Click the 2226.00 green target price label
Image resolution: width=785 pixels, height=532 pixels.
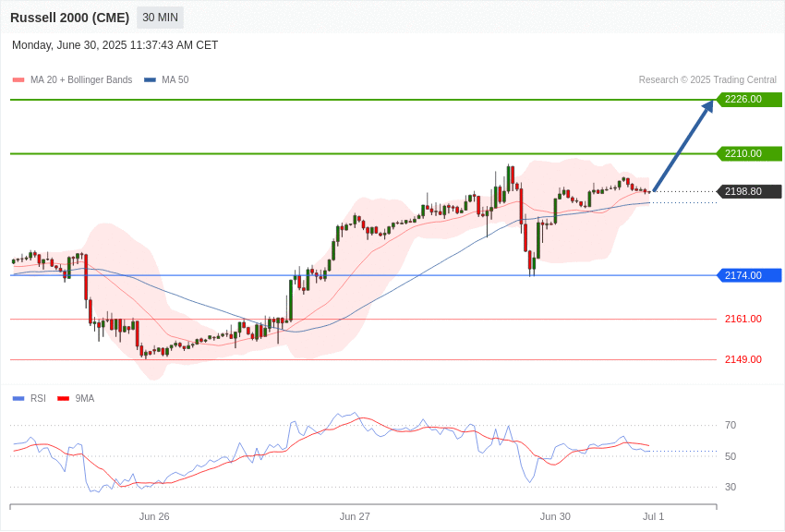750,99
